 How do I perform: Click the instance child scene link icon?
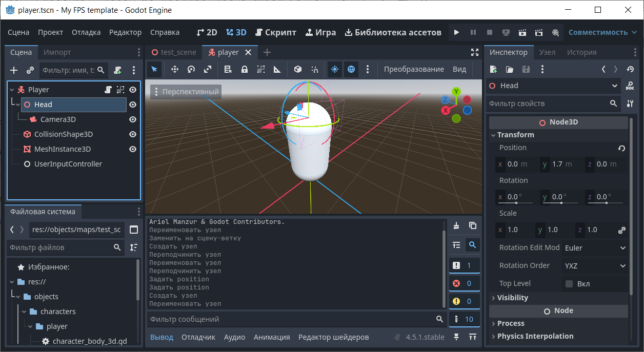click(30, 70)
